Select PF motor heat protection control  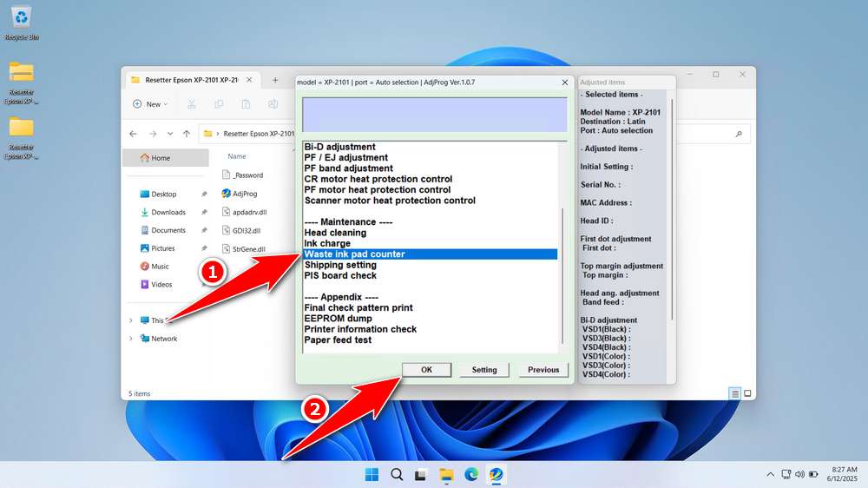tap(377, 189)
